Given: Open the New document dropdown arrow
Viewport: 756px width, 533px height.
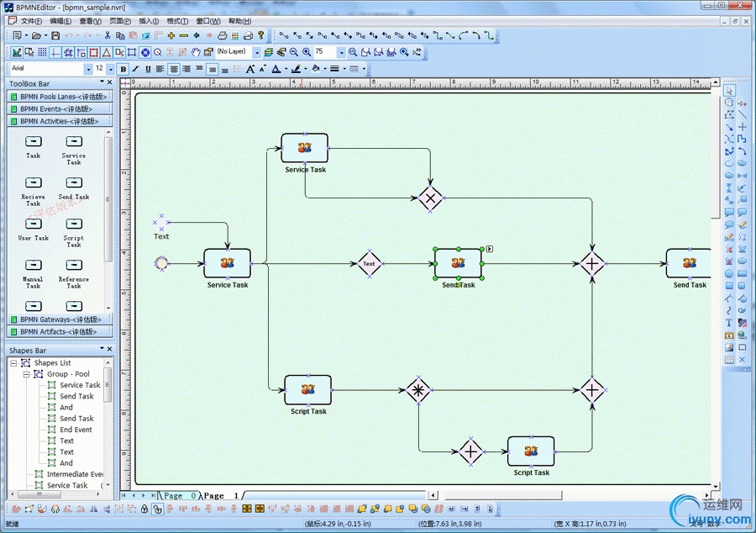Looking at the screenshot, I should (x=25, y=35).
